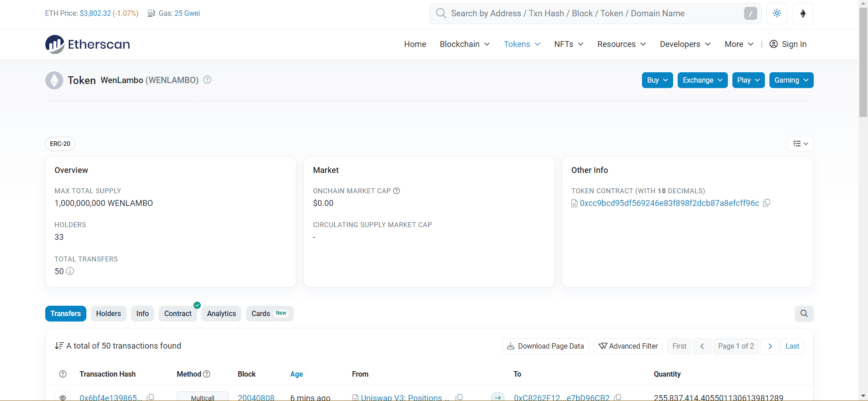This screenshot has height=401, width=868.
Task: Copy the token contract address
Action: [x=767, y=203]
